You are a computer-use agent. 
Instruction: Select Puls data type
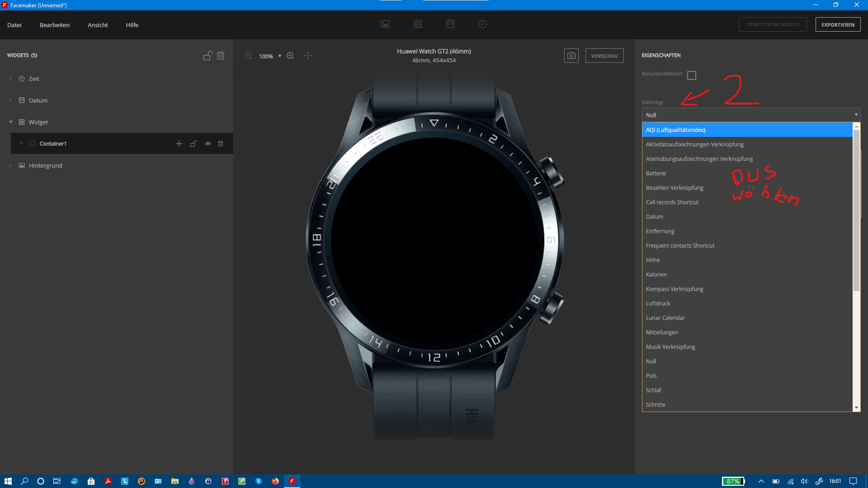coord(747,375)
